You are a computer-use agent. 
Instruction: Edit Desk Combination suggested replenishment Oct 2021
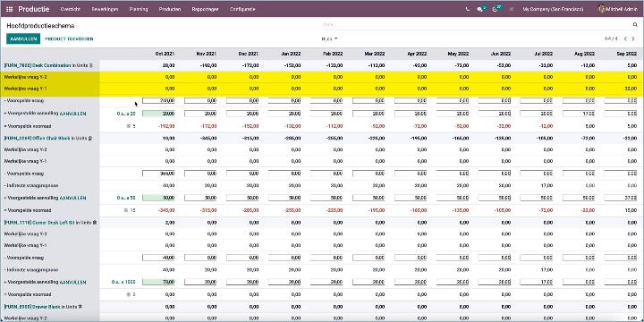tap(158, 114)
